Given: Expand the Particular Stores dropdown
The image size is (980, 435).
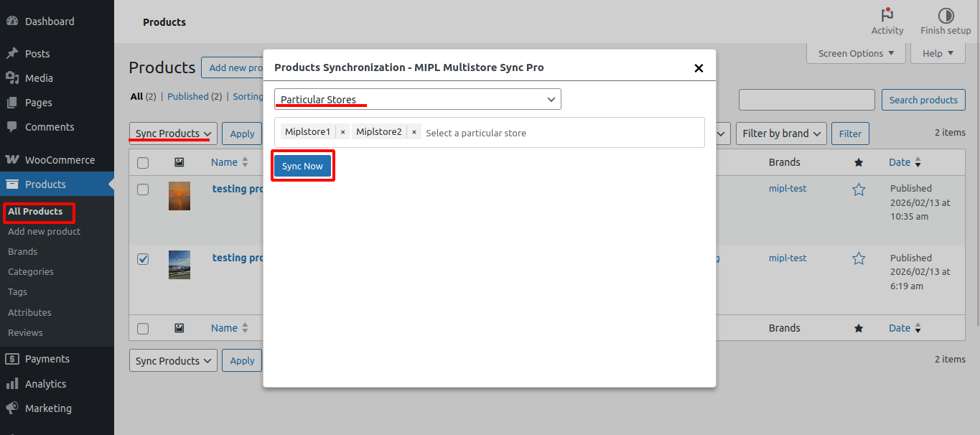Looking at the screenshot, I should [x=417, y=100].
